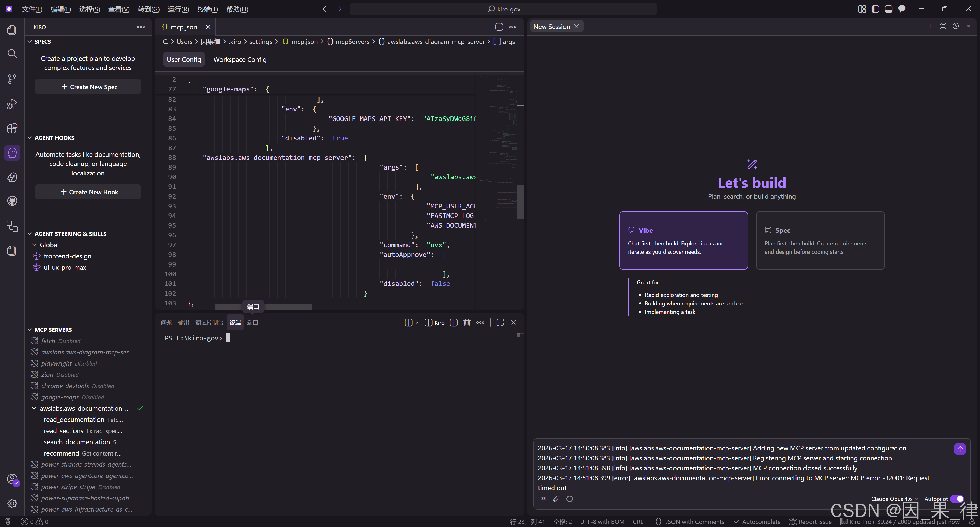The image size is (980, 527).
Task: Open editor more actions ellipsis menu
Action: (x=512, y=27)
